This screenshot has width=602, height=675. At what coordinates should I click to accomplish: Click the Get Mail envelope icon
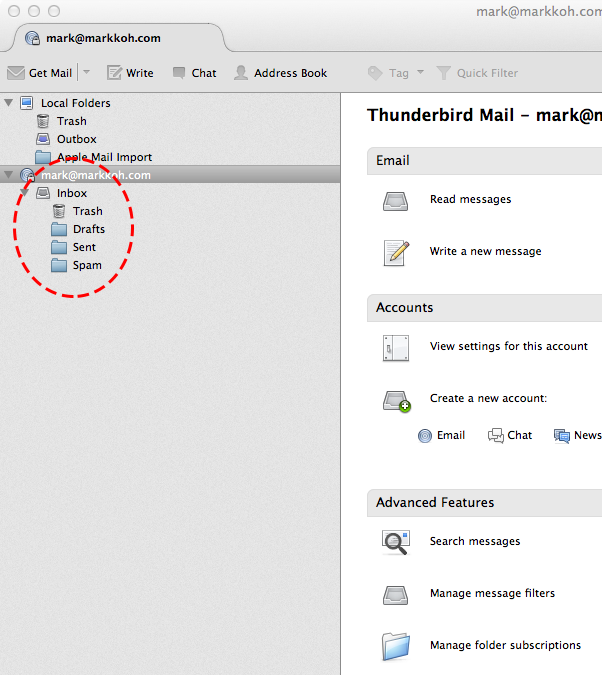pos(16,73)
